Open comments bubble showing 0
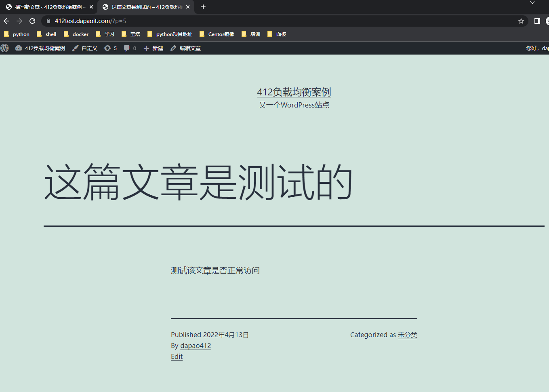Image resolution: width=549 pixels, height=392 pixels. tap(130, 48)
